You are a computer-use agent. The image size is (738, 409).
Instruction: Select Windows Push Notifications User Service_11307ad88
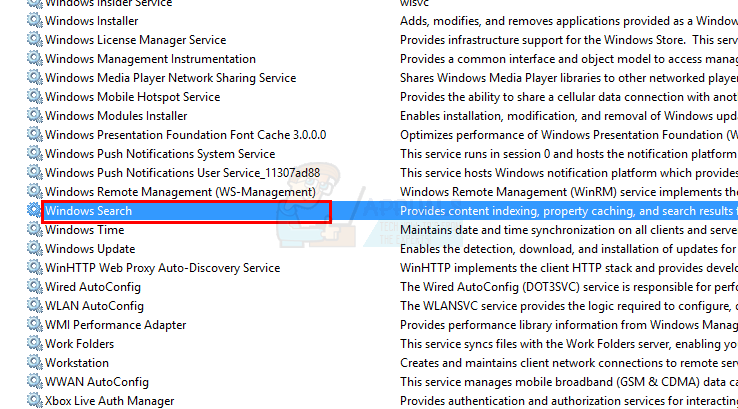tap(183, 173)
